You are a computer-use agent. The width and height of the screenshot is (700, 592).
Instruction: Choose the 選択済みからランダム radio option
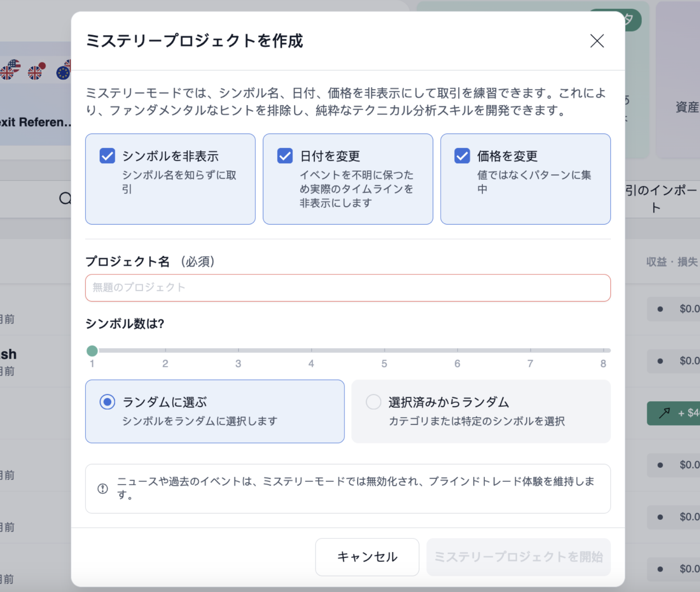click(x=373, y=402)
